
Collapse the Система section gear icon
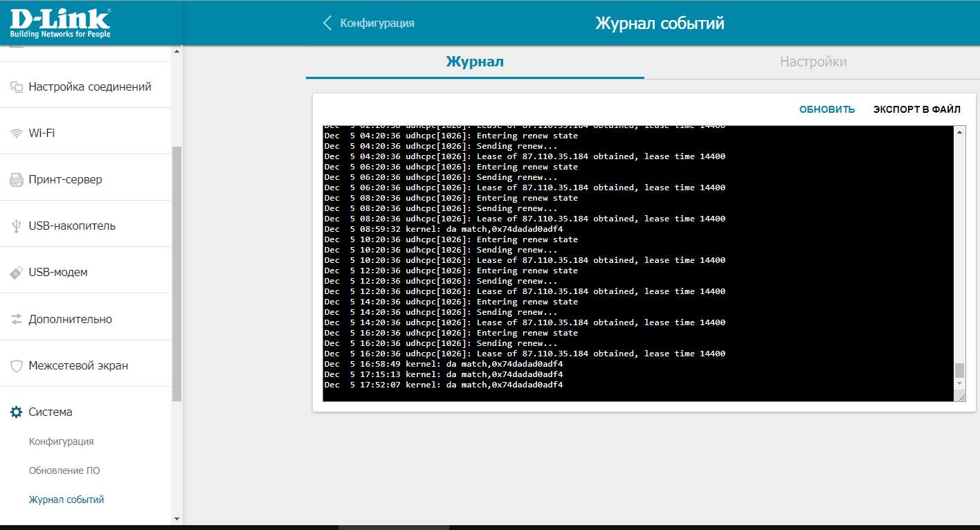(x=17, y=412)
